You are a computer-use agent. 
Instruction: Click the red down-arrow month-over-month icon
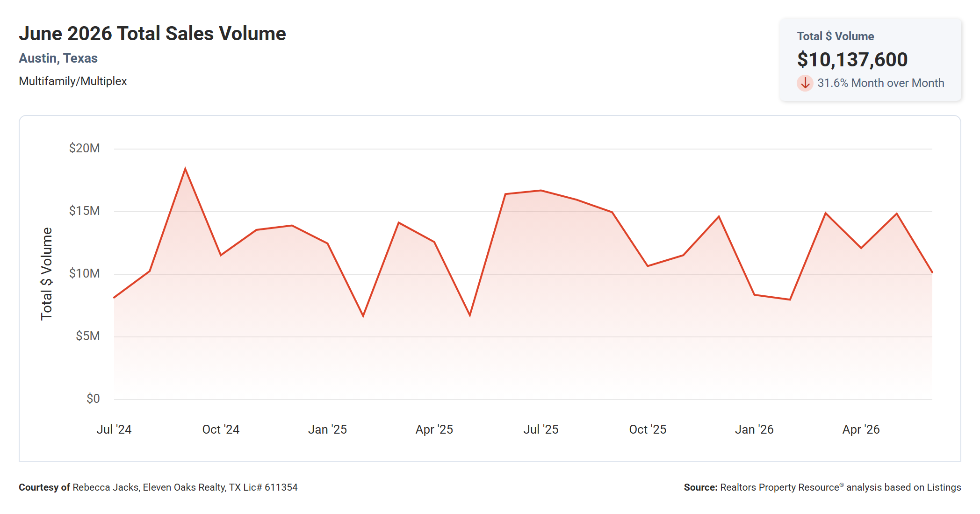click(805, 83)
